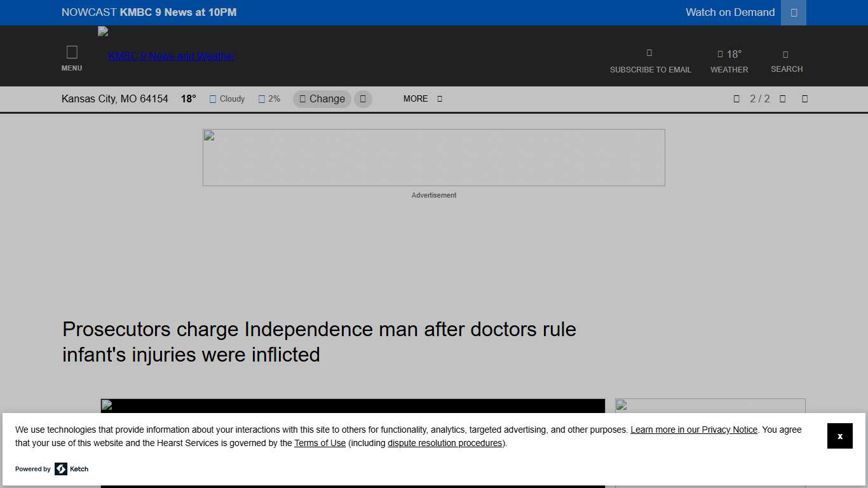This screenshot has width=868, height=488.
Task: Open KMBC 9 News and Weather logo link
Action: [x=171, y=56]
